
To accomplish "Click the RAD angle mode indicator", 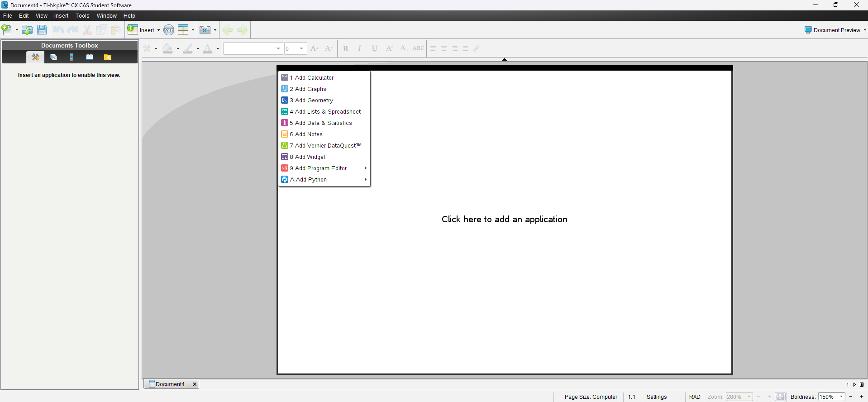I will 694,397.
